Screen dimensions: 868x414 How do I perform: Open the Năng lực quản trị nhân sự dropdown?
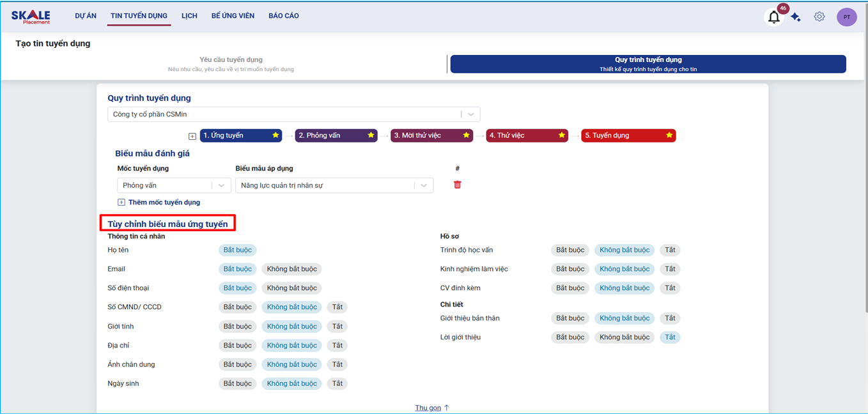[423, 185]
